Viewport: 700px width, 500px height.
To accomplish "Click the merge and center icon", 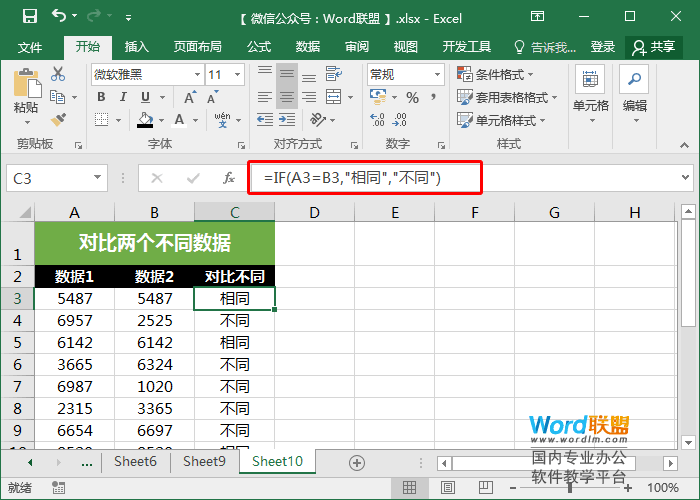I will pyautogui.click(x=333, y=97).
